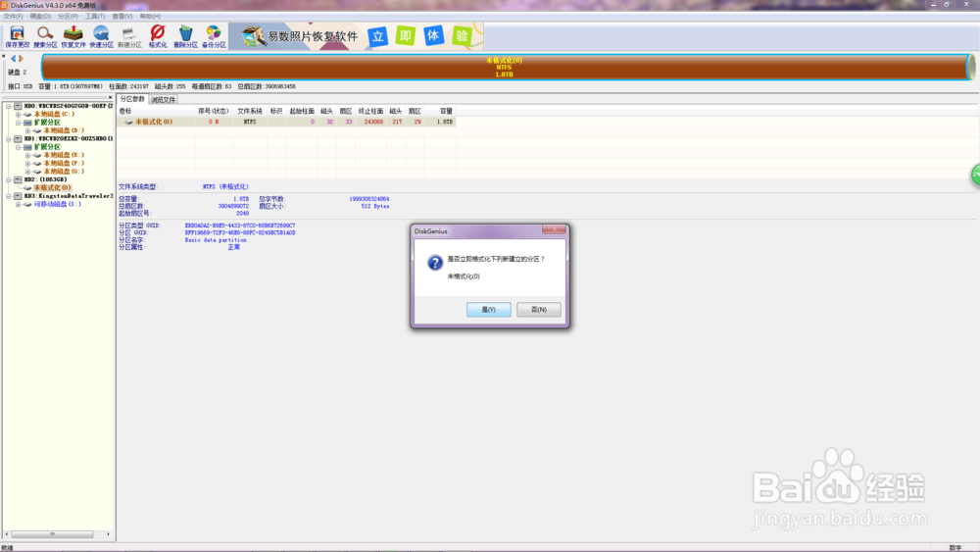980x552 pixels.
Task: Expand the 本地磁盘(D:) tree node
Action: point(27,130)
